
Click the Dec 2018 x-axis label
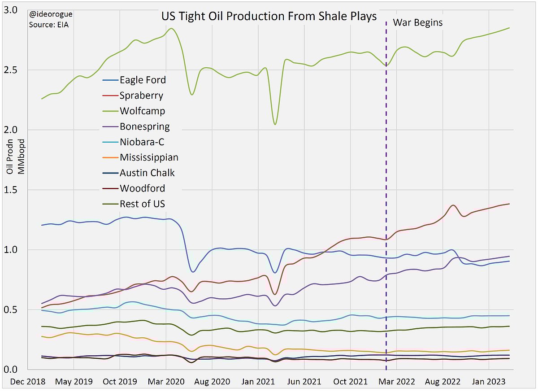coord(28,382)
